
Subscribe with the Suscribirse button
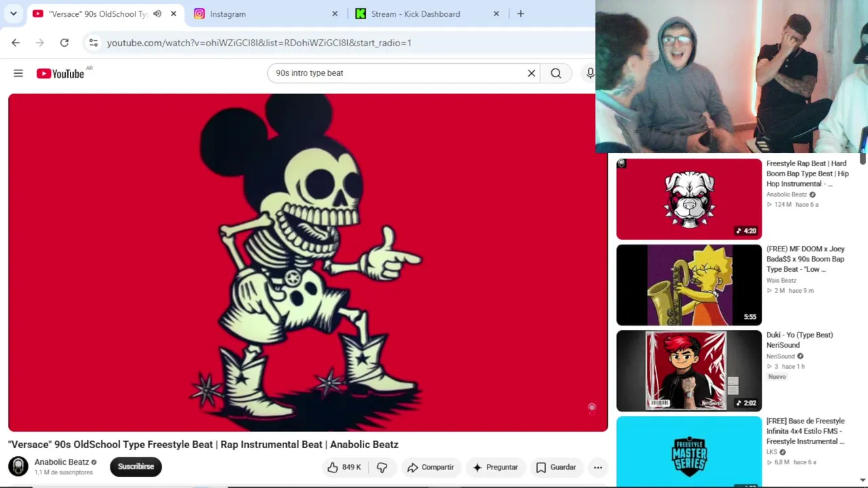(x=136, y=466)
